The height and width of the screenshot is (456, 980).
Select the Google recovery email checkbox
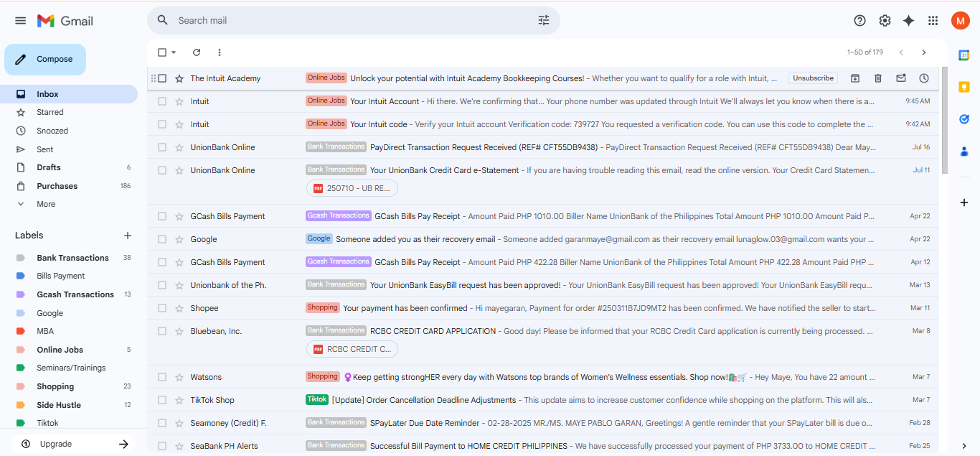coord(162,239)
